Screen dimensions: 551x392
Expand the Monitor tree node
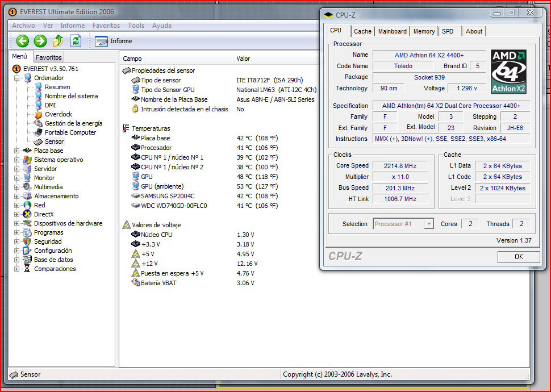point(16,178)
